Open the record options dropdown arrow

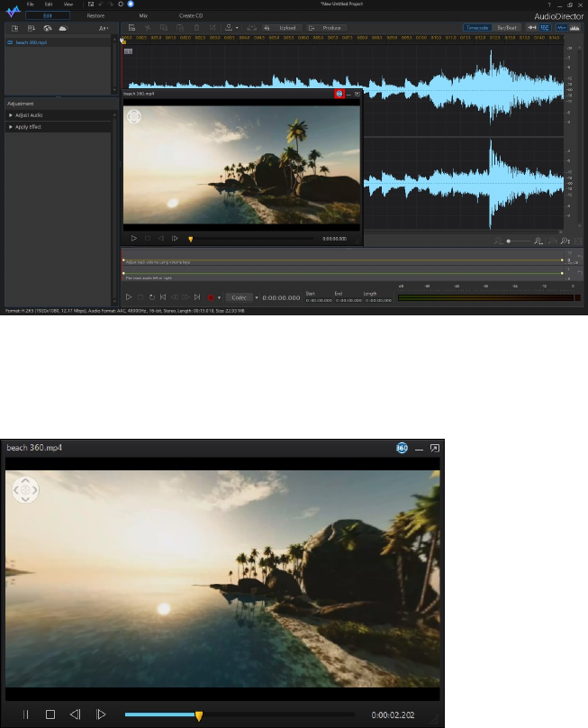coord(219,297)
